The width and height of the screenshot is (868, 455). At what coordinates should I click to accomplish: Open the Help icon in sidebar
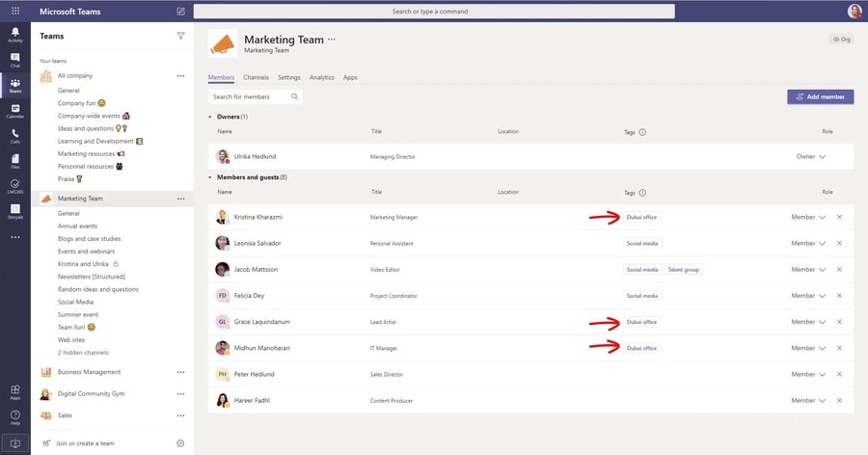click(15, 417)
